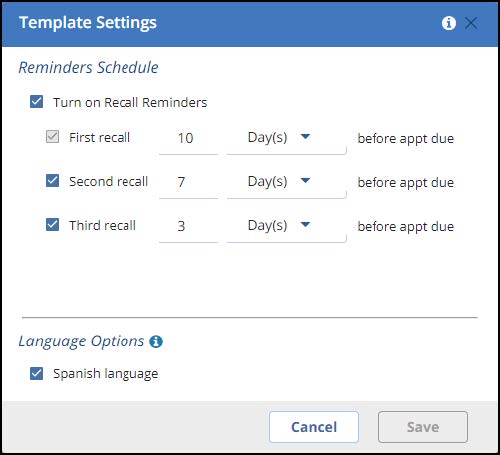Click the Cancel button
The width and height of the screenshot is (500, 455).
click(314, 427)
